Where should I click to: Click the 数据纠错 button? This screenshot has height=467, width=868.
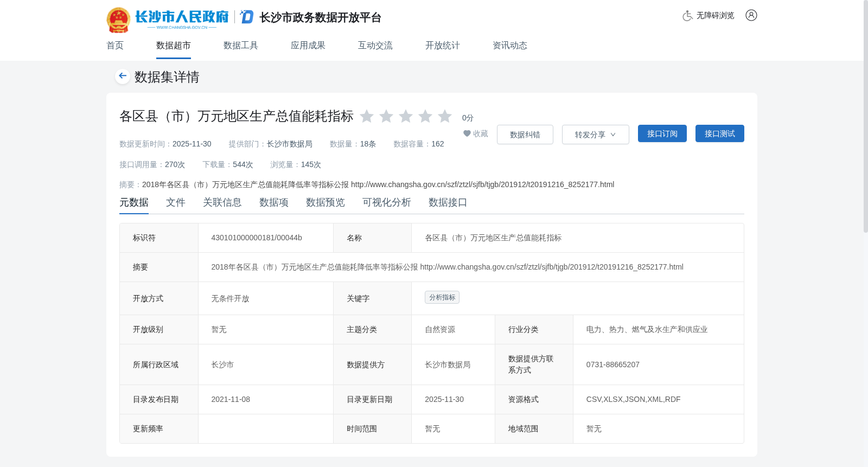tap(525, 135)
